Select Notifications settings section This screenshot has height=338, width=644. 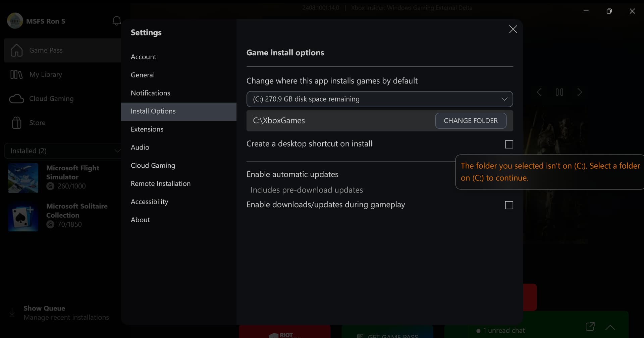tap(178, 93)
